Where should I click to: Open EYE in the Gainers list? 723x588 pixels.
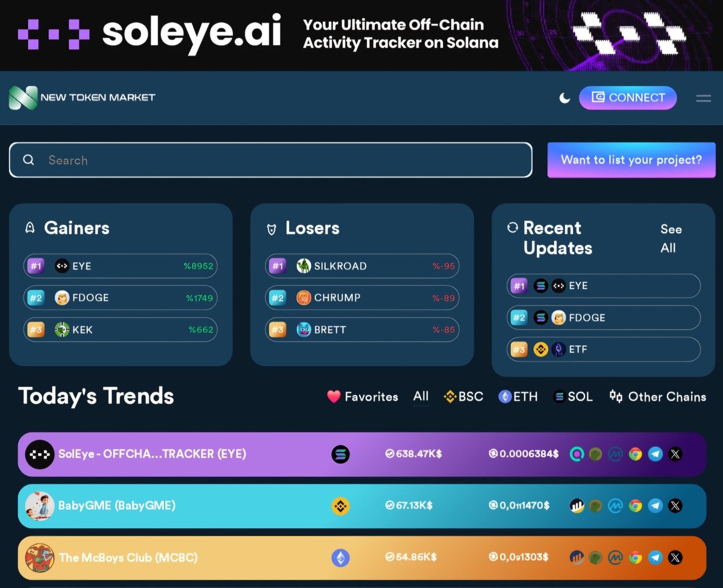tap(120, 266)
